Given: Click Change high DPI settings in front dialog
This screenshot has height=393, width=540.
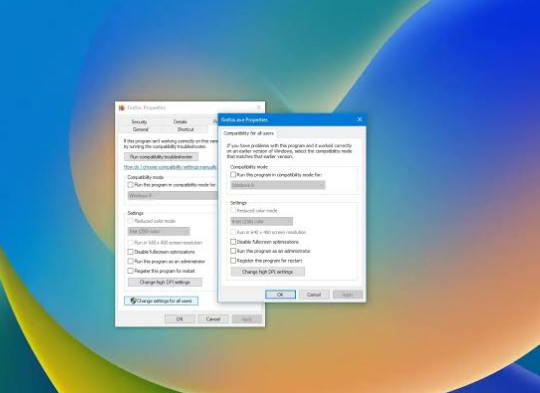Looking at the screenshot, I should [268, 272].
